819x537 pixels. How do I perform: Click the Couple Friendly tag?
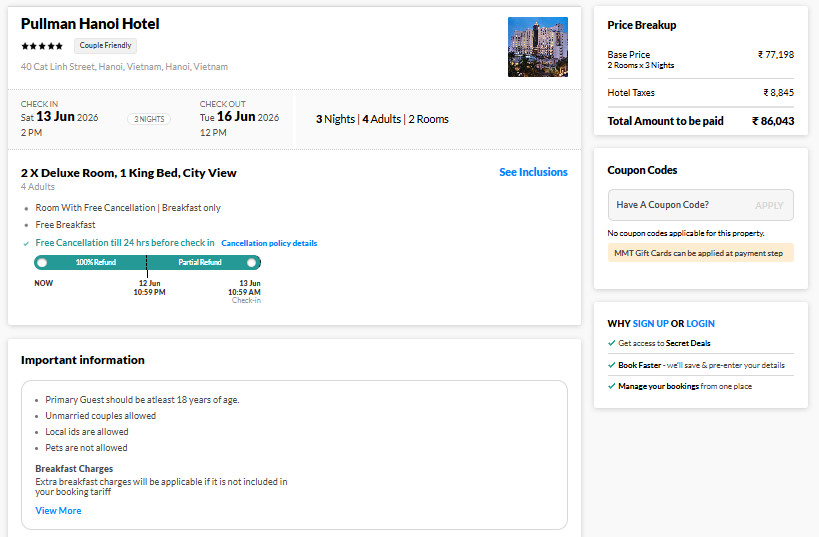point(106,45)
